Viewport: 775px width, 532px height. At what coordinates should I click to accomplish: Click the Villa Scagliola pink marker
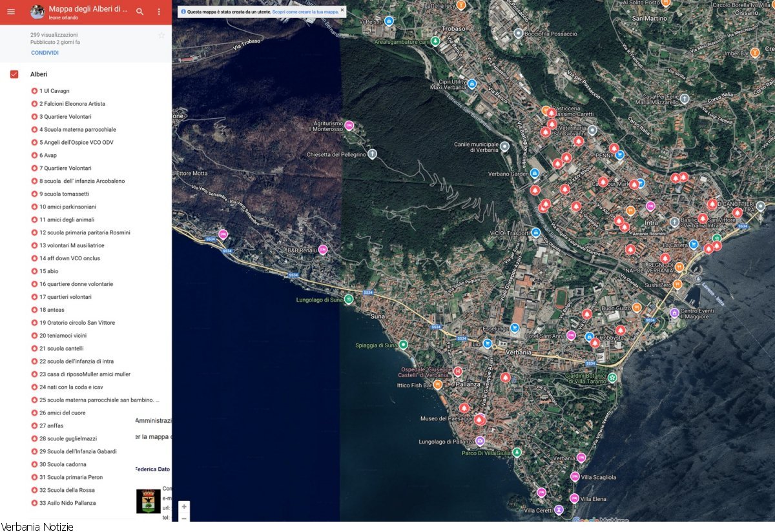(574, 476)
